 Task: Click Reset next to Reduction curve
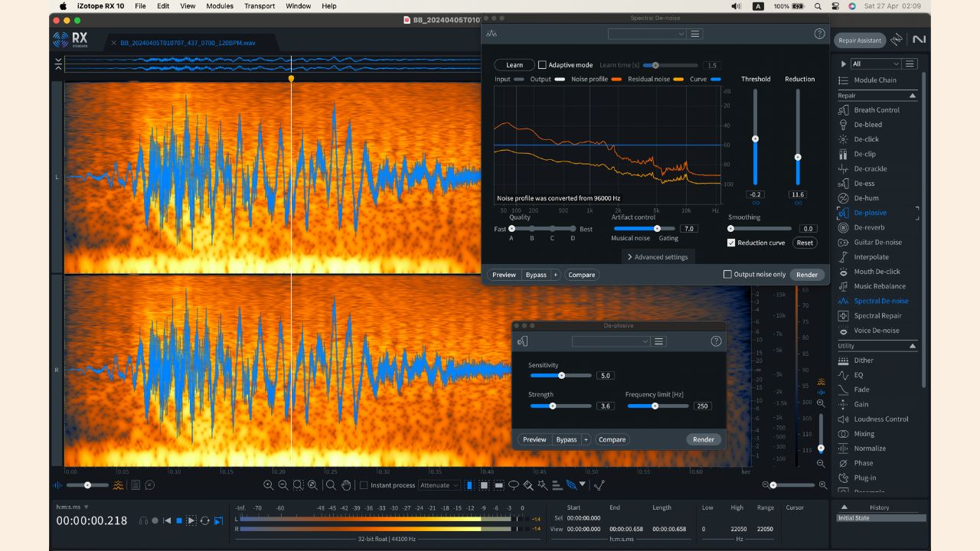[x=805, y=243]
